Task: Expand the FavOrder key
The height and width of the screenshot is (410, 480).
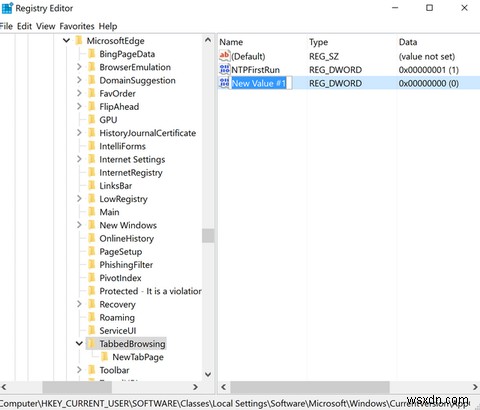Action: (x=79, y=93)
